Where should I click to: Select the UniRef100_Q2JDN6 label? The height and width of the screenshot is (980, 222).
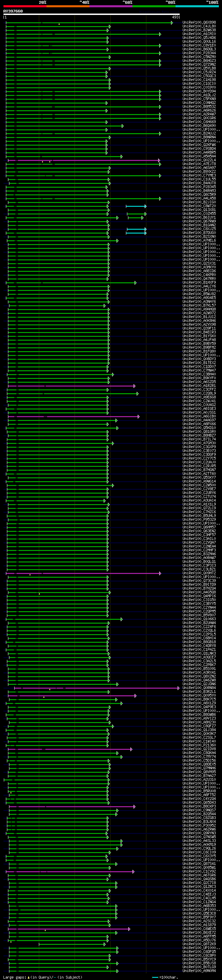(x=199, y=684)
